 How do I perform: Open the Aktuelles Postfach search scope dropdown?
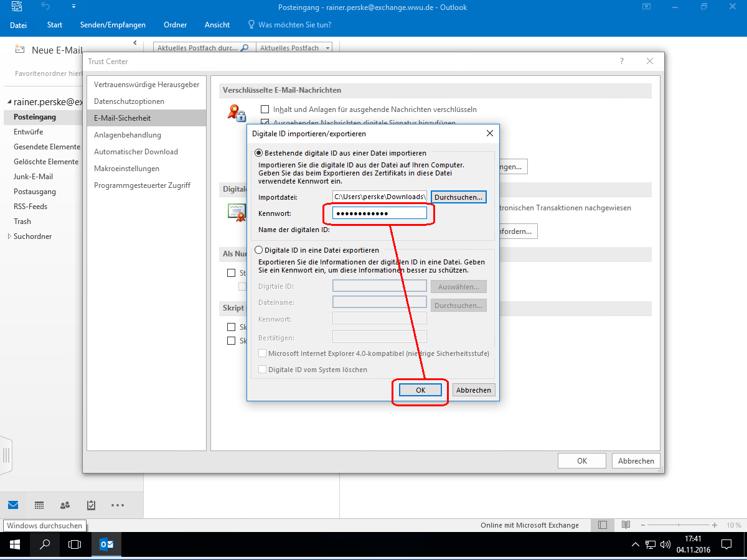point(294,48)
